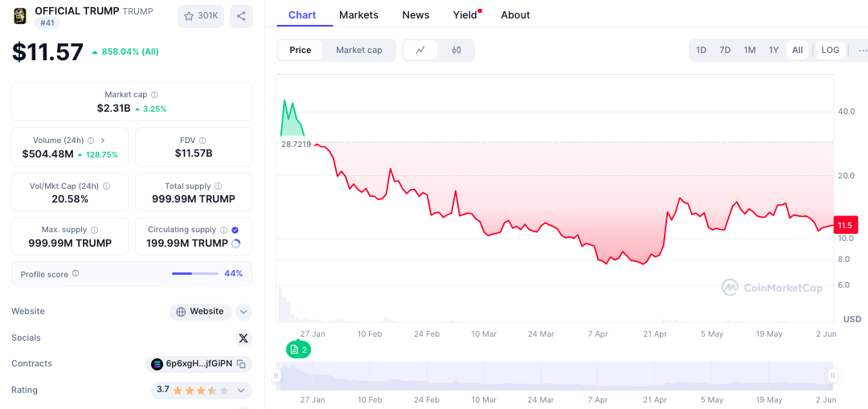Click the Solana contract chain icon

coord(158,364)
